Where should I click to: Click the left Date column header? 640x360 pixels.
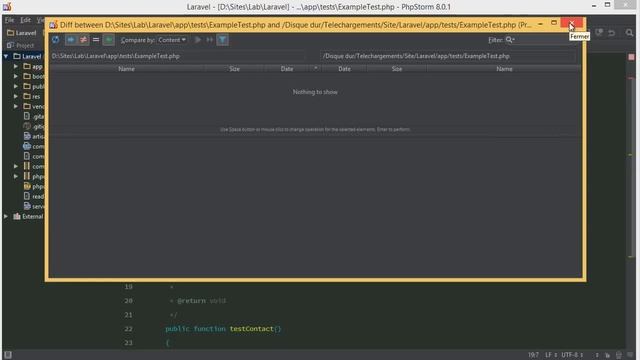(287, 69)
